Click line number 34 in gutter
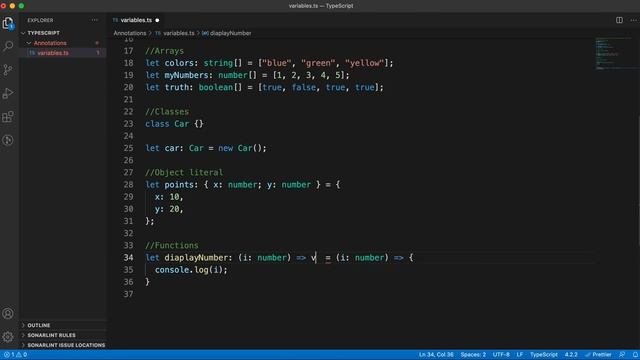Screen dimensions: 640x360 click(128, 258)
